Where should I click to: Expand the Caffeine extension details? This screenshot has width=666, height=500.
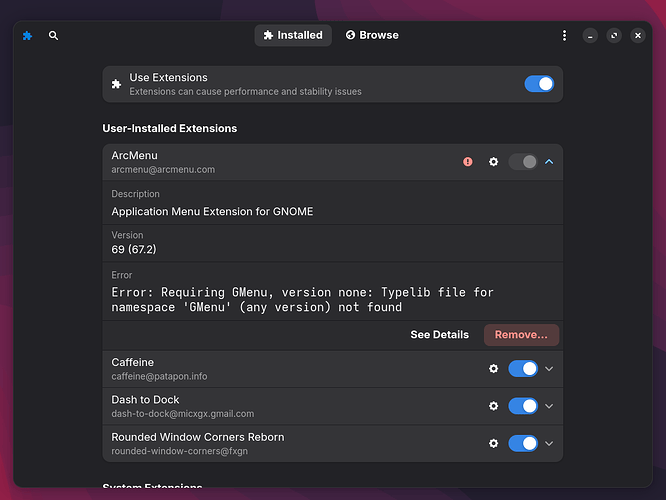(x=549, y=369)
